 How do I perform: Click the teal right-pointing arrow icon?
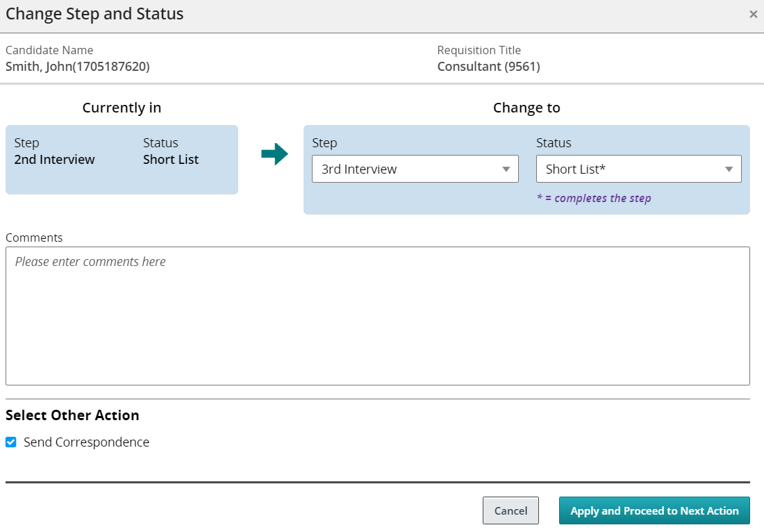[x=274, y=154]
